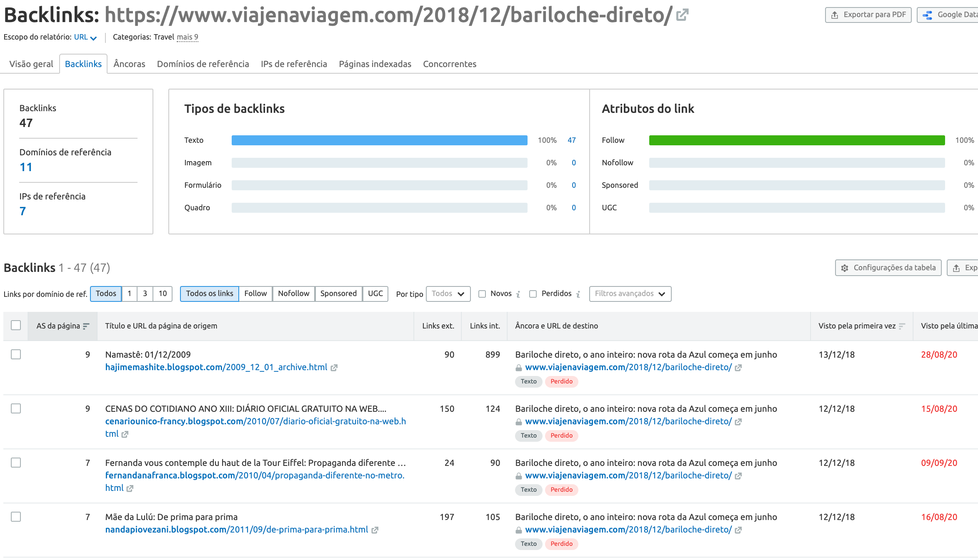Switch to the Domínios de referência tab
The height and width of the screenshot is (560, 978).
click(x=203, y=64)
